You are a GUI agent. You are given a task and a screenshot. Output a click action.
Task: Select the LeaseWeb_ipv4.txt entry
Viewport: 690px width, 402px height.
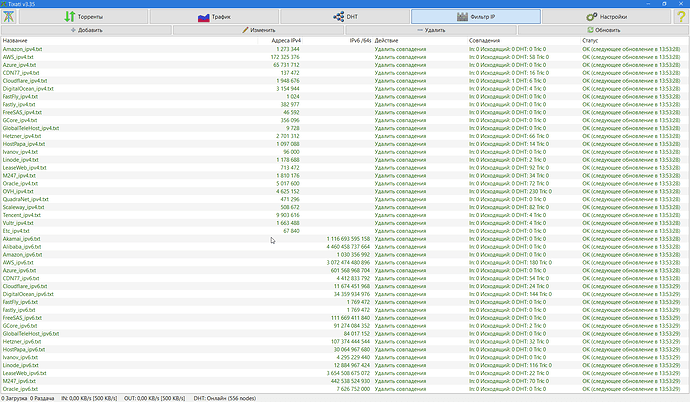click(x=345, y=168)
